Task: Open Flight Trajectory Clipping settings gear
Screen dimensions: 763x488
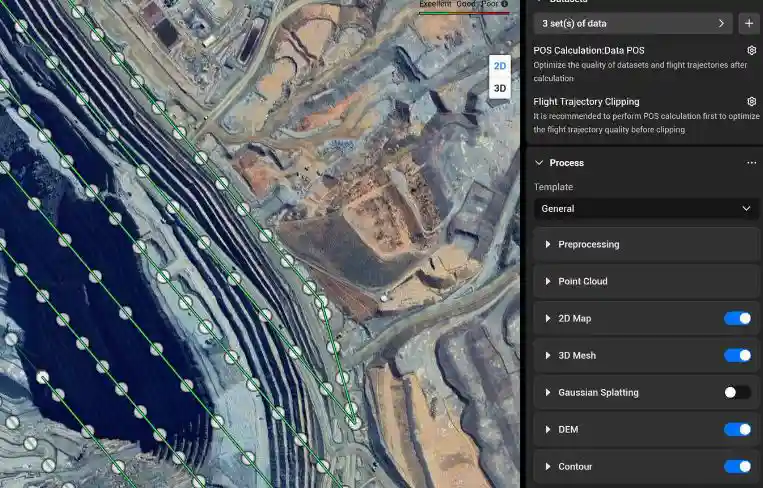Action: [751, 102]
